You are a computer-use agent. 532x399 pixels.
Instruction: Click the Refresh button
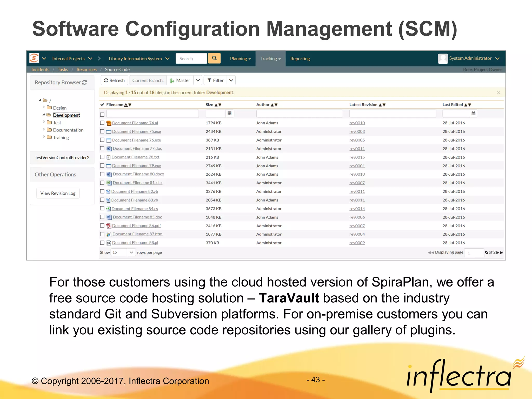[114, 80]
